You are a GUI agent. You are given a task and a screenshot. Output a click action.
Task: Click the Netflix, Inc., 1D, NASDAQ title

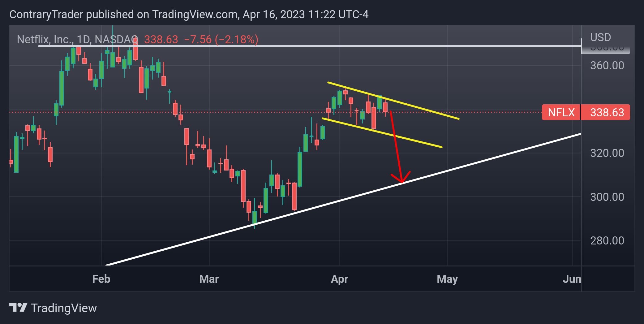tap(77, 40)
